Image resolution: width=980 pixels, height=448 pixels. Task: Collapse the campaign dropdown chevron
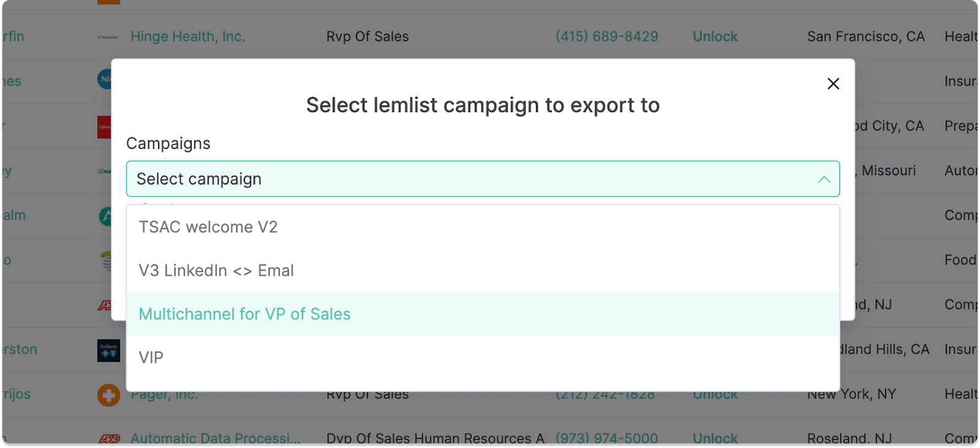tap(824, 180)
